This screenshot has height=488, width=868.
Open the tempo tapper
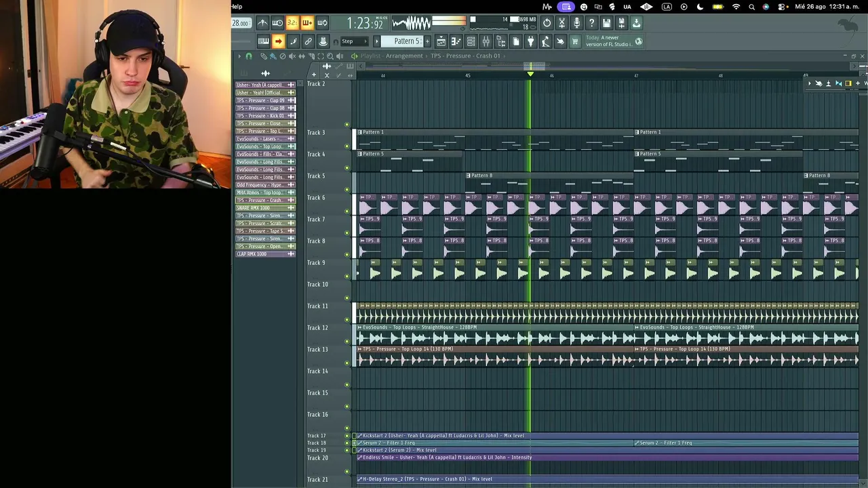click(545, 41)
